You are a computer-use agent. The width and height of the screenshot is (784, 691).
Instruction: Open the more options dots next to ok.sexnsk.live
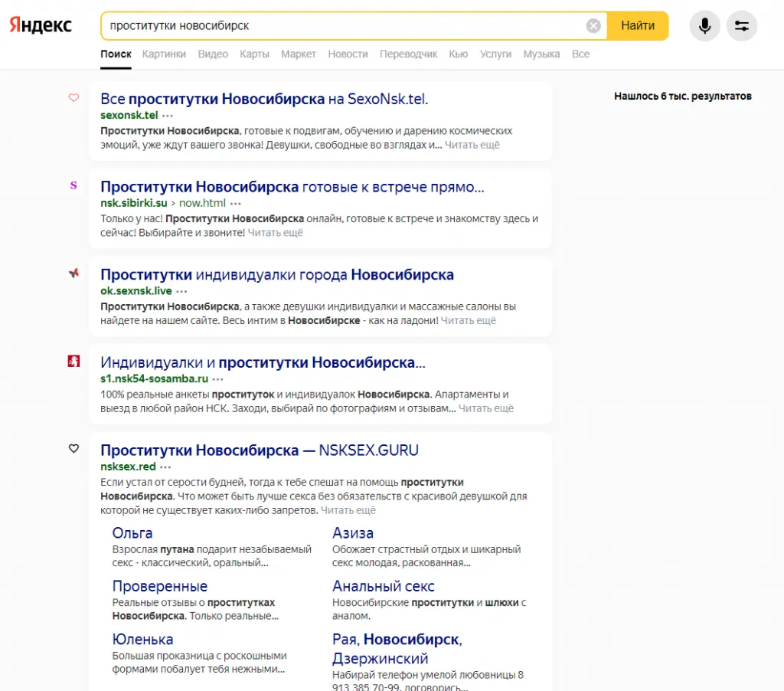pyautogui.click(x=181, y=291)
